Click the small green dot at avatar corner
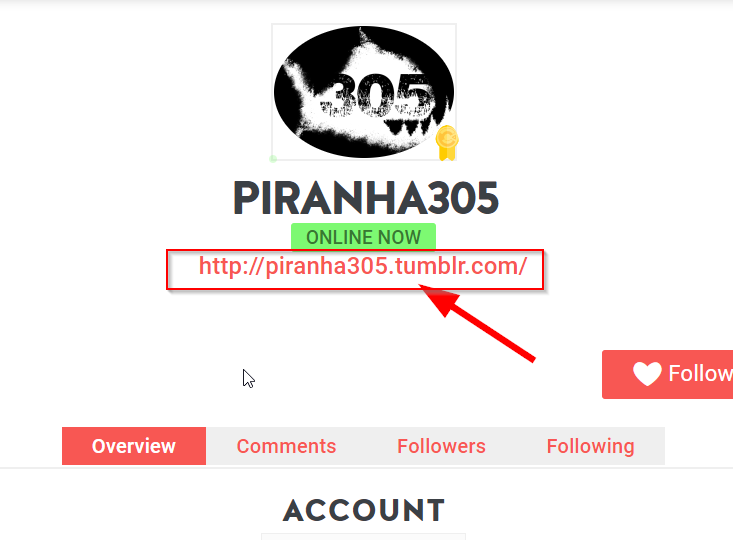Screen dimensions: 733x540 click(273, 159)
